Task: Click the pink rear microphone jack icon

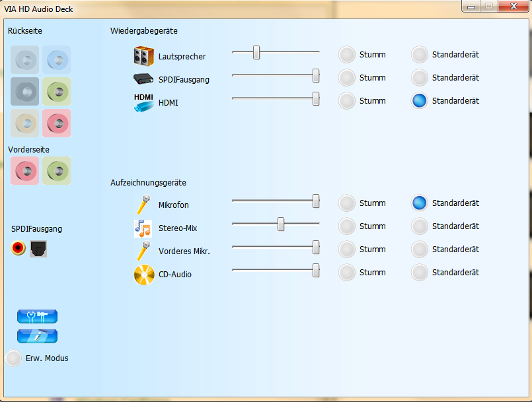Action: 57,123
